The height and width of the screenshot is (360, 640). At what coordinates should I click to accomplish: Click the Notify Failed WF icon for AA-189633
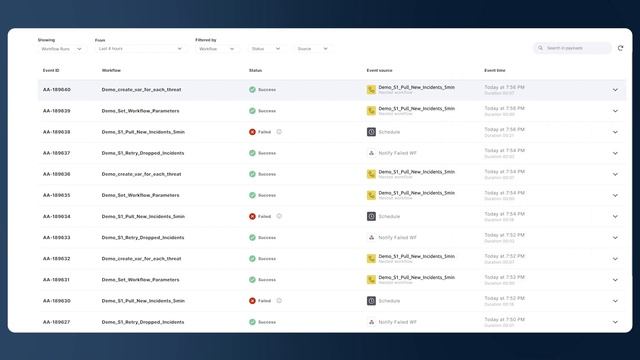pyautogui.click(x=371, y=238)
